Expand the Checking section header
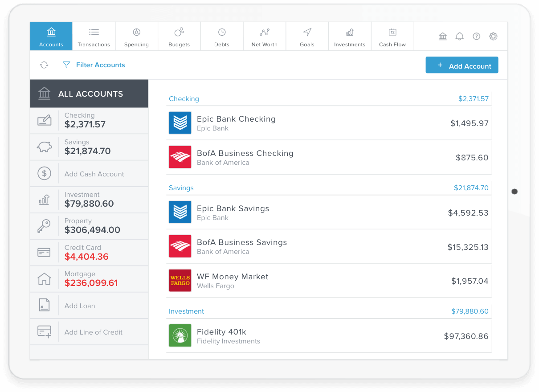This screenshot has height=392, width=539. 184,98
